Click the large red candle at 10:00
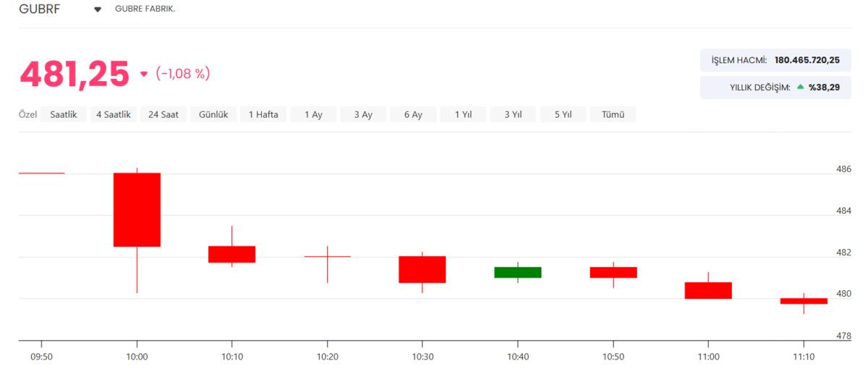The image size is (868, 387). (137, 210)
